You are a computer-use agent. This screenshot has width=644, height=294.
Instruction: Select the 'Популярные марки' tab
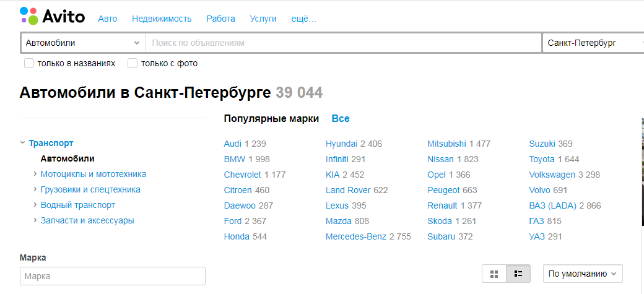[x=271, y=119]
